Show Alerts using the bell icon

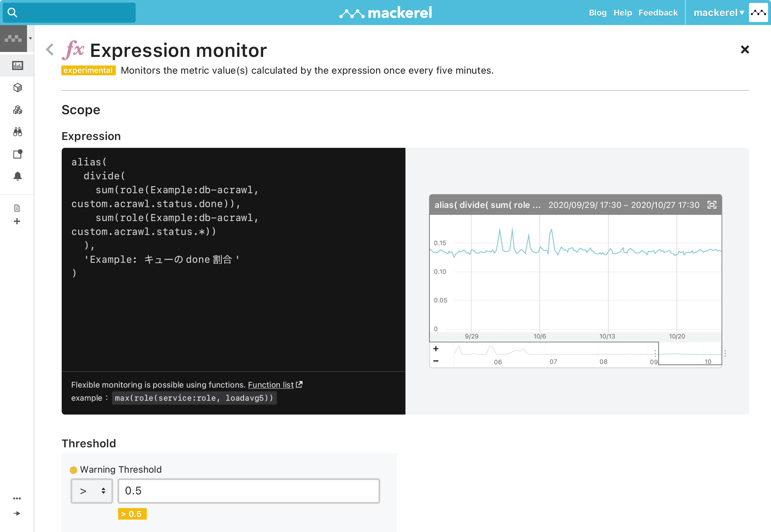coord(17,176)
